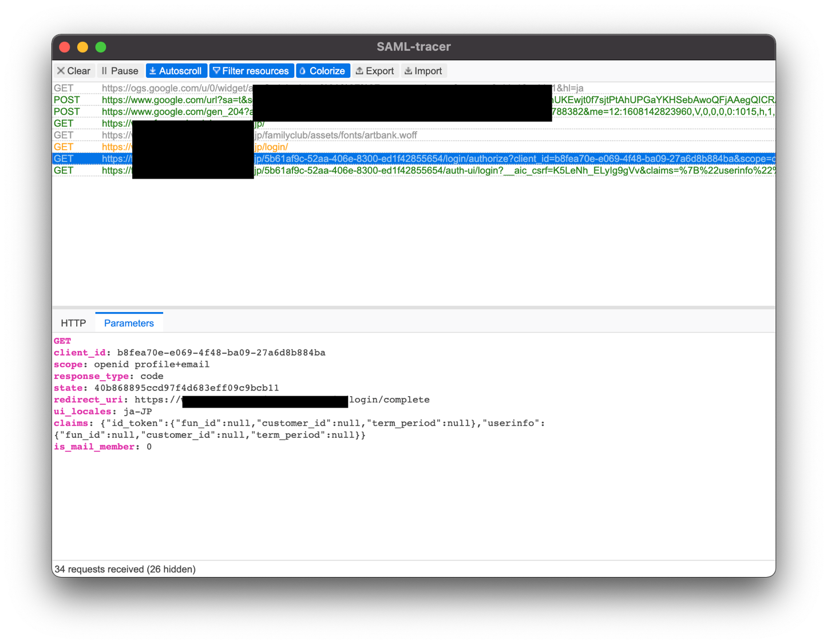Select the green GET request ending in jp/

[x=413, y=124]
